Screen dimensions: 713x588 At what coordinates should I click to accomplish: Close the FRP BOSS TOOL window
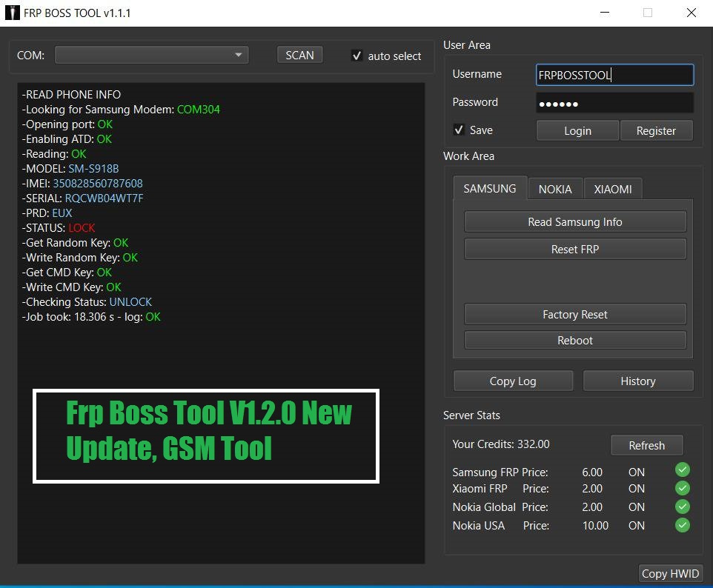[692, 13]
